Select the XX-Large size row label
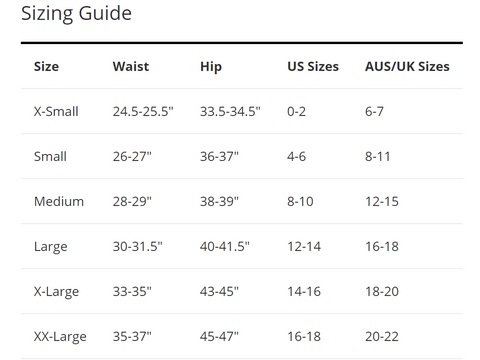The width and height of the screenshot is (480, 360). pos(60,337)
